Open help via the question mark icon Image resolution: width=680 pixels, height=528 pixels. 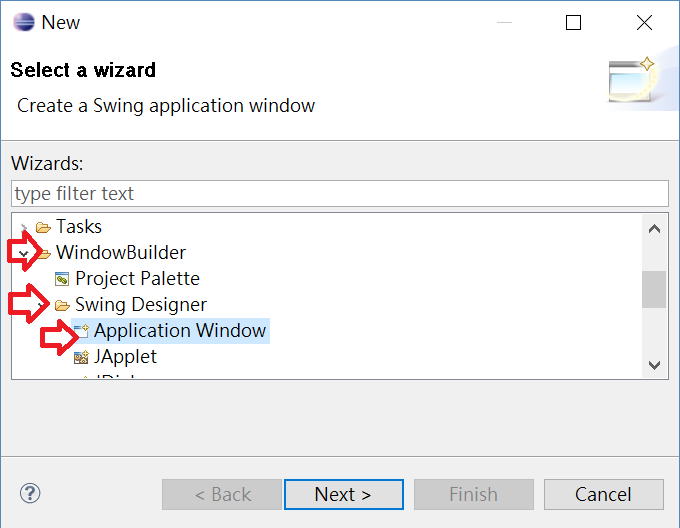[x=30, y=493]
